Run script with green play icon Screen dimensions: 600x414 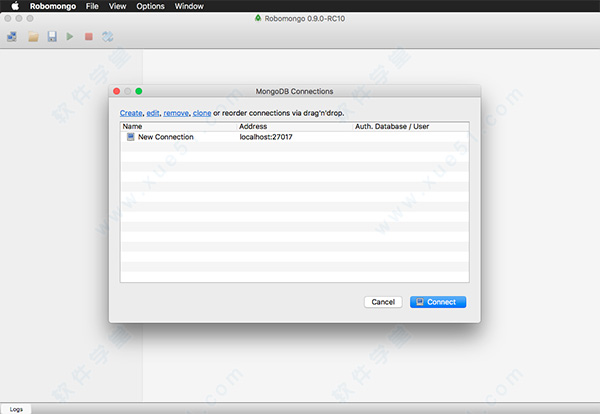(70, 36)
